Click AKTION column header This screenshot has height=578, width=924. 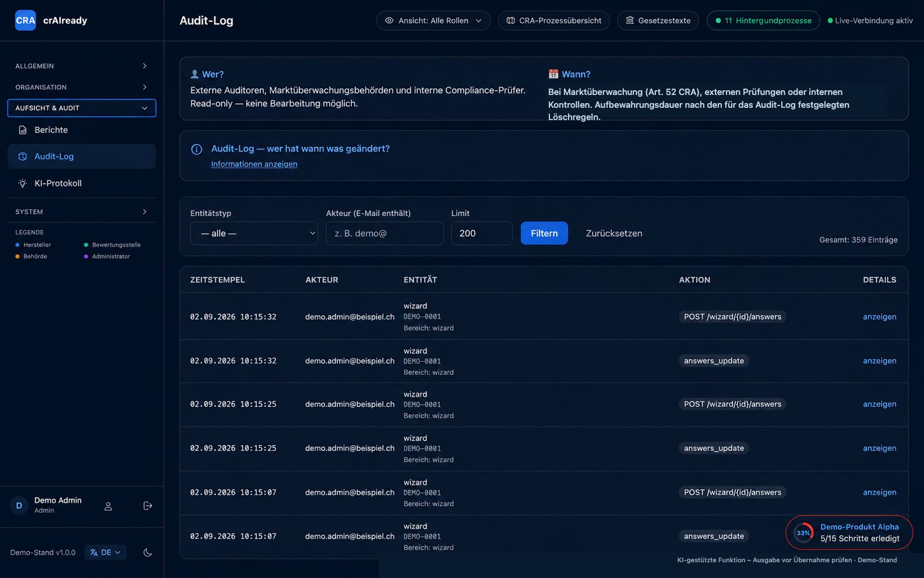694,280
